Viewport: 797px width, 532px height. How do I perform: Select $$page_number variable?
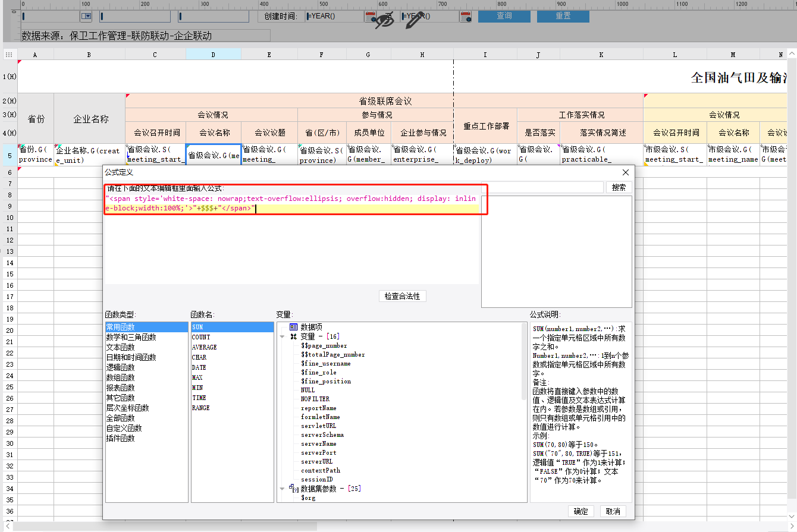pyautogui.click(x=324, y=345)
